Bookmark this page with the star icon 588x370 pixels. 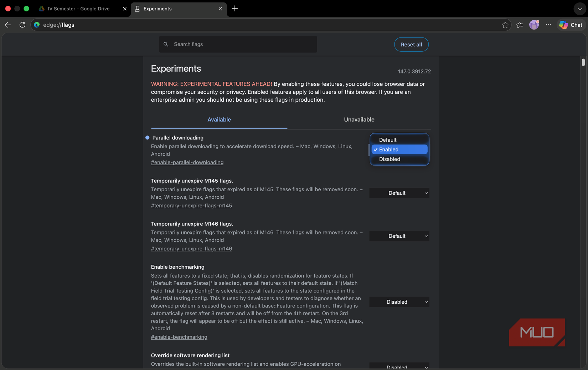coord(505,25)
